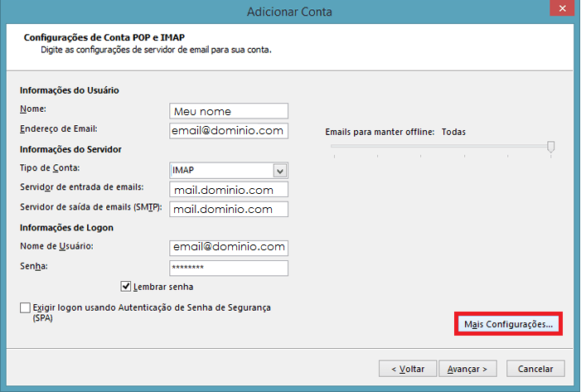Select the Servidor de entrada de emails field
Screen dimensions: 581x392
click(x=228, y=190)
